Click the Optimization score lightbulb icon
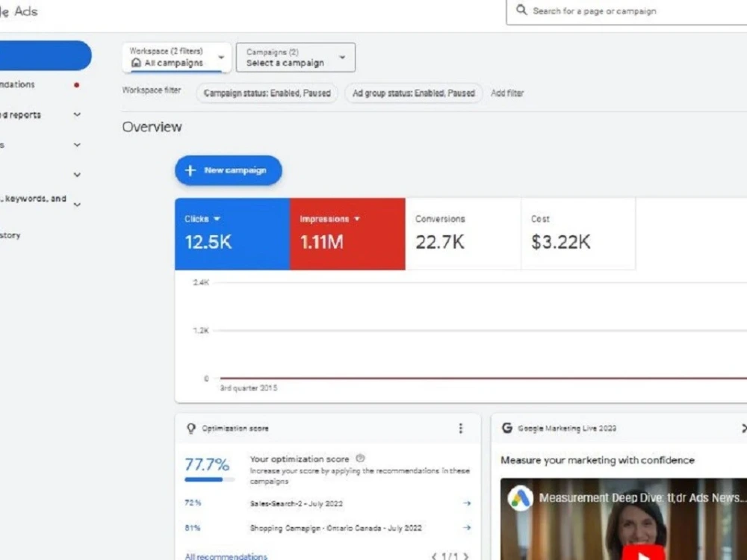This screenshot has width=747, height=560. [191, 429]
